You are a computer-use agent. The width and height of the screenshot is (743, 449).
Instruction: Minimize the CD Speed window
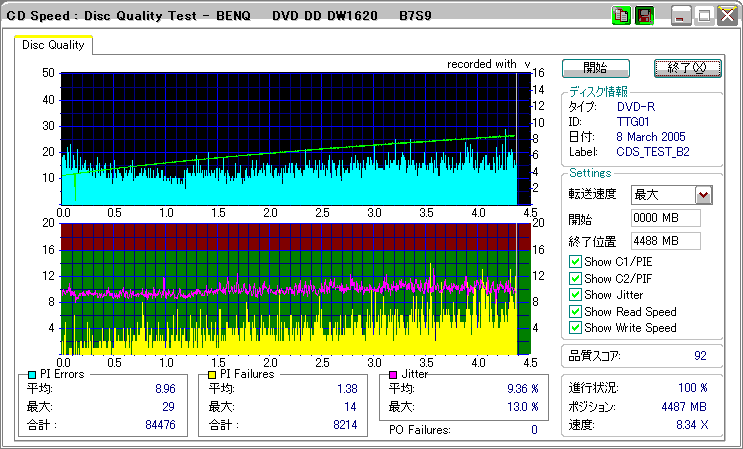tap(681, 16)
